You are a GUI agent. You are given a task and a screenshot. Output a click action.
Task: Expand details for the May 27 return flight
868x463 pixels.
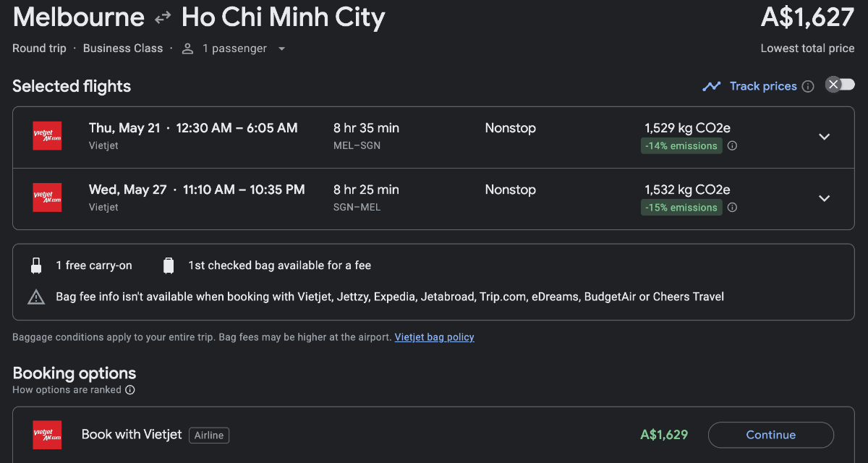pos(825,197)
